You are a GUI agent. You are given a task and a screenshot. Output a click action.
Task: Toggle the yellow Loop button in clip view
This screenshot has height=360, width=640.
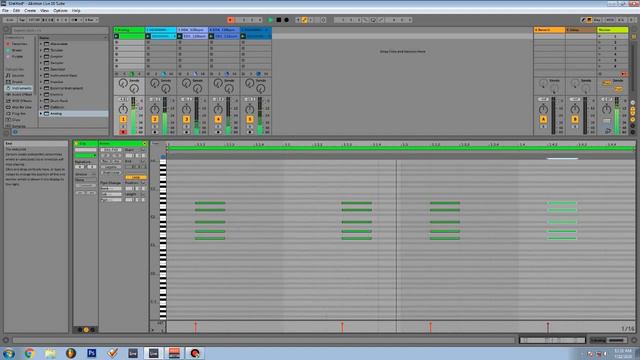pyautogui.click(x=136, y=178)
